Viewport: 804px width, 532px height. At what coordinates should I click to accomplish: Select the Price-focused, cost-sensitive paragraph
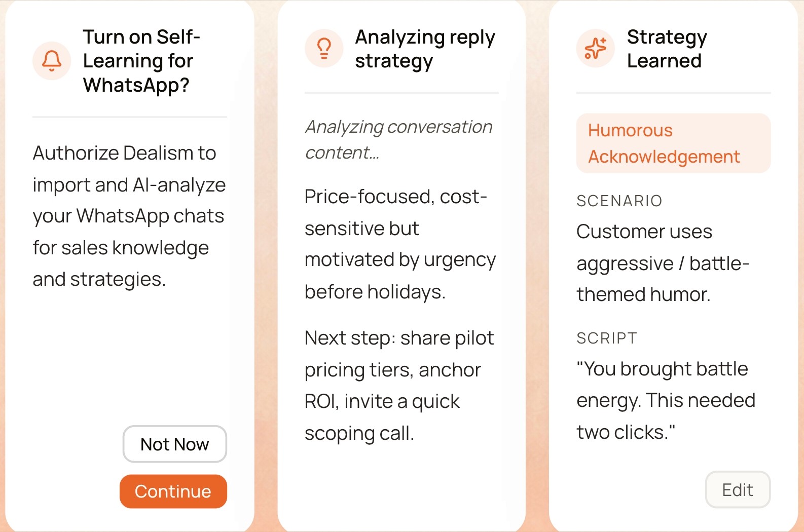click(x=400, y=244)
